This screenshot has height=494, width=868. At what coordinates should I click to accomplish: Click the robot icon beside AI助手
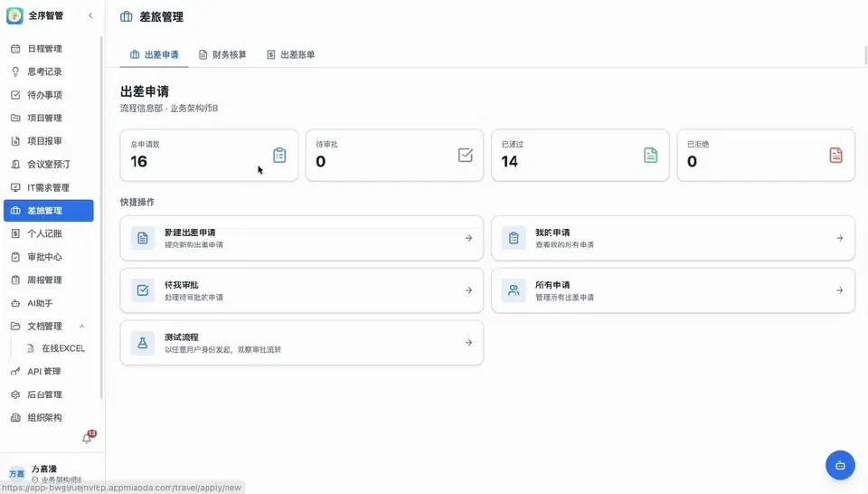(15, 303)
